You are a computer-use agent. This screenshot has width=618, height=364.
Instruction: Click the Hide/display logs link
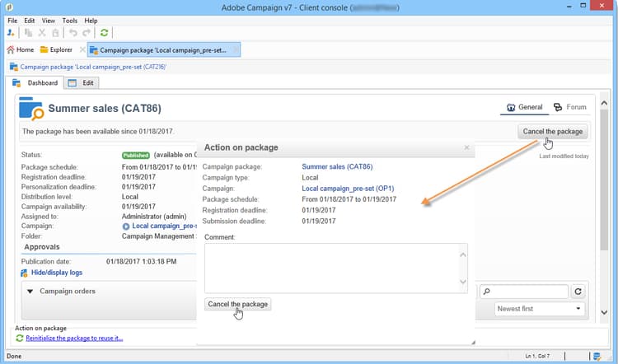pyautogui.click(x=57, y=273)
